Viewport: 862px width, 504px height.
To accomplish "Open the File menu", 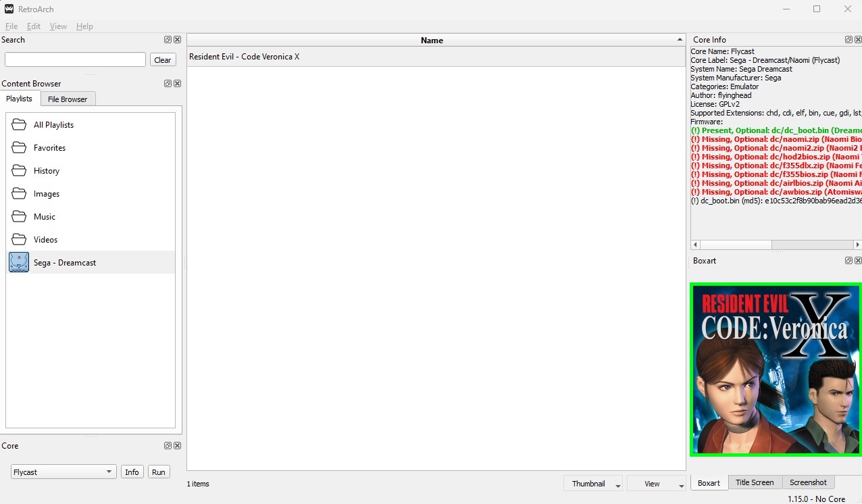I will coord(11,26).
